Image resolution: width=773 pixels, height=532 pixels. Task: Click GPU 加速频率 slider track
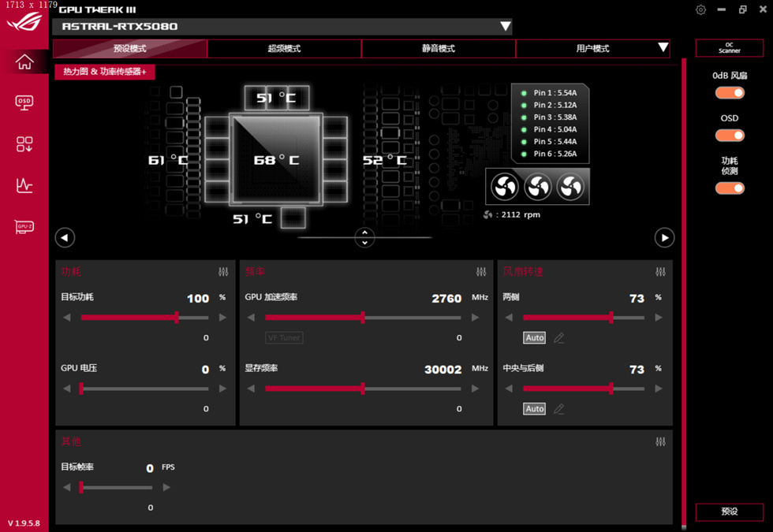tap(363, 318)
